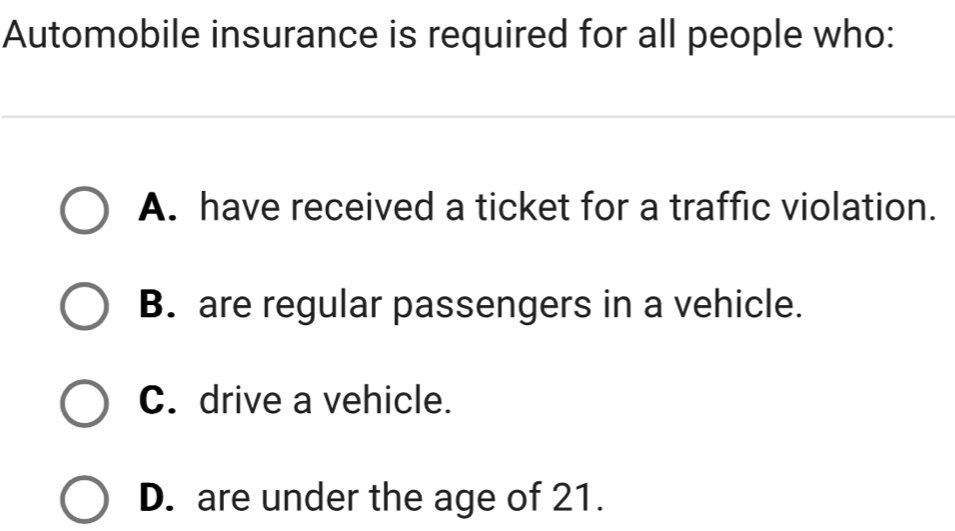Click the bold letter 'C.' label

coord(158,400)
